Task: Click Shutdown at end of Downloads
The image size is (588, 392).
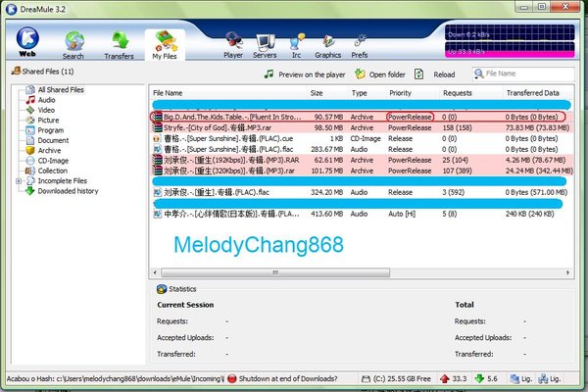Action: (288, 379)
